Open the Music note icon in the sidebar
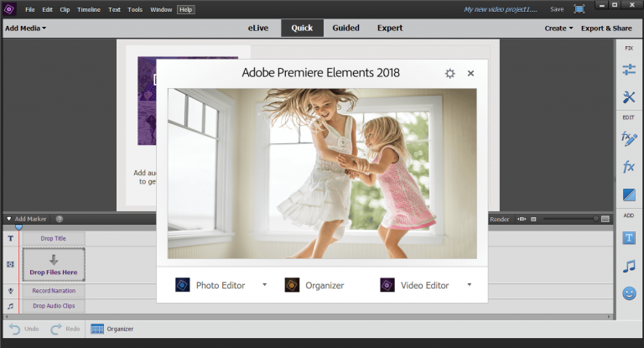644x348 pixels. click(629, 266)
